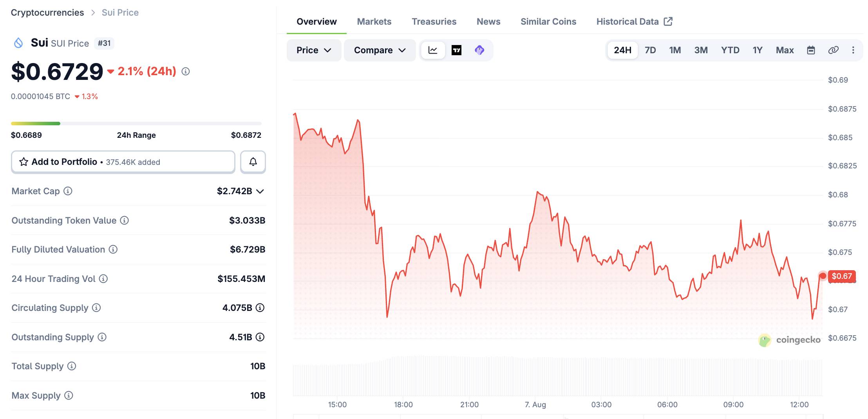Click the star icon in Add to Portfolio
The image size is (868, 419).
[x=24, y=162]
